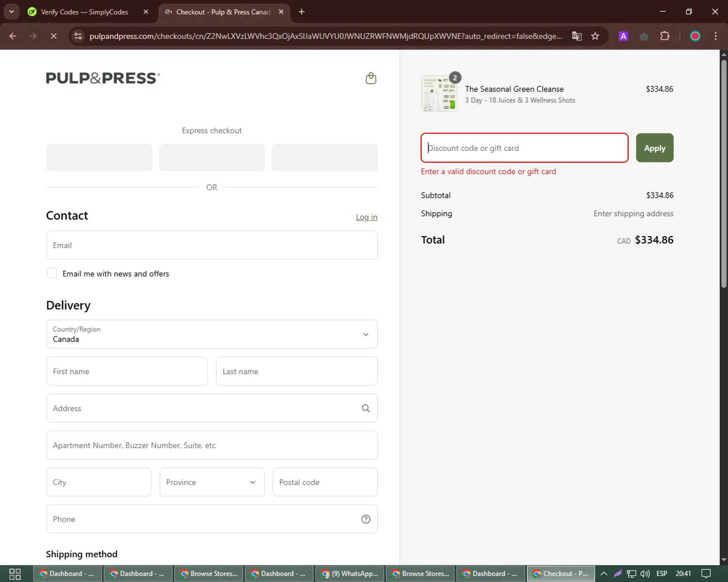Open Windows Task View icon
The width and height of the screenshot is (728, 582).
click(15, 574)
